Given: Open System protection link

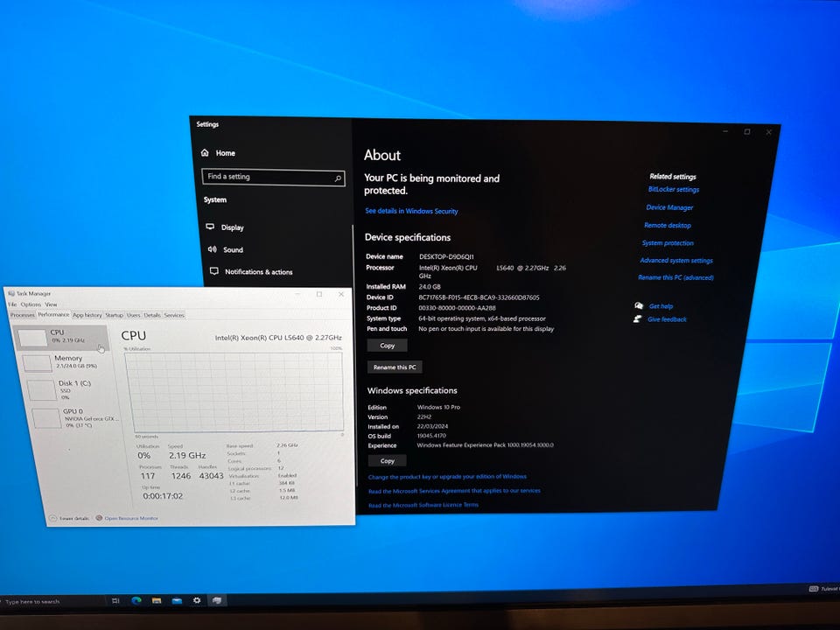Looking at the screenshot, I should pos(668,242).
